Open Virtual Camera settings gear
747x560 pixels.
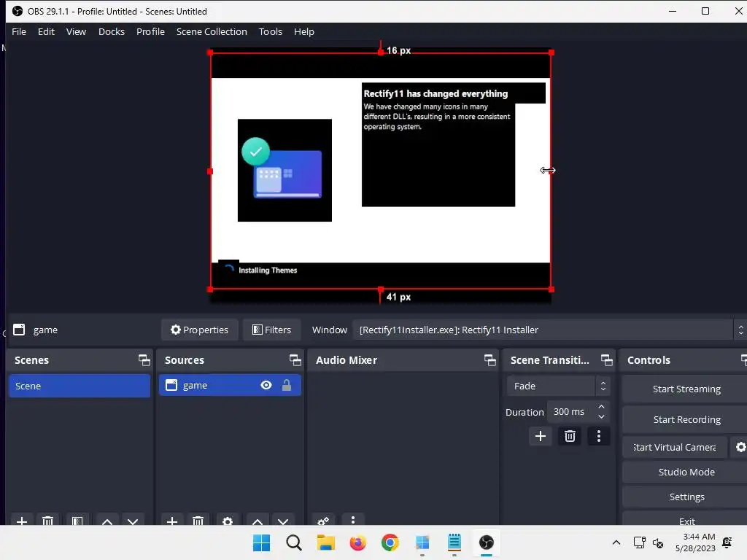pos(740,447)
